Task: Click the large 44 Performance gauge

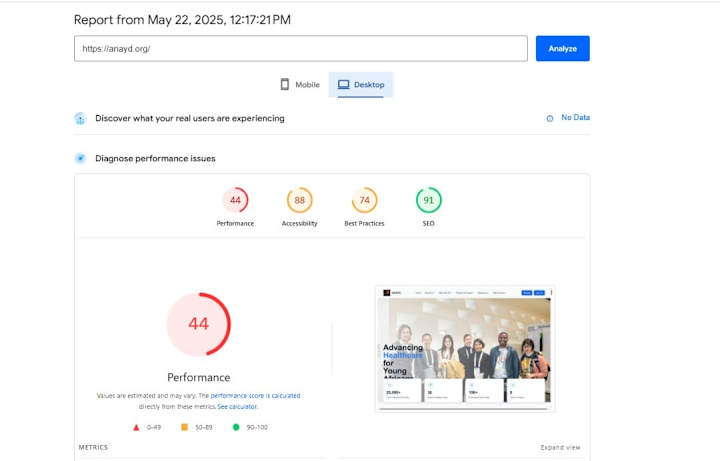Action: (x=198, y=324)
